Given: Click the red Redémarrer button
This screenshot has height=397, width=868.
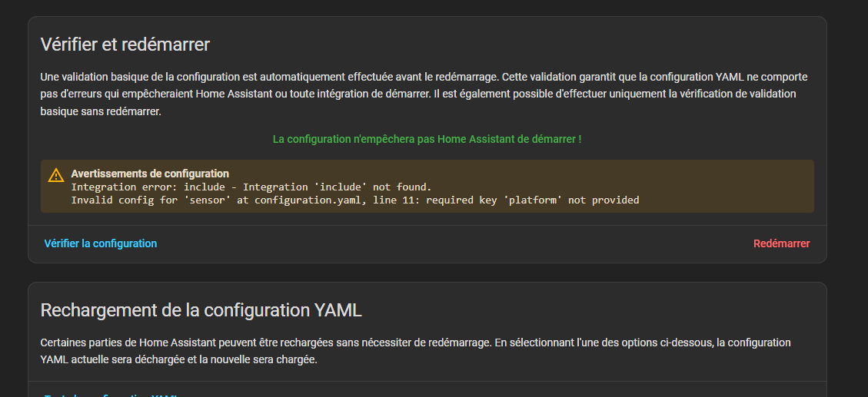Looking at the screenshot, I should click(781, 243).
